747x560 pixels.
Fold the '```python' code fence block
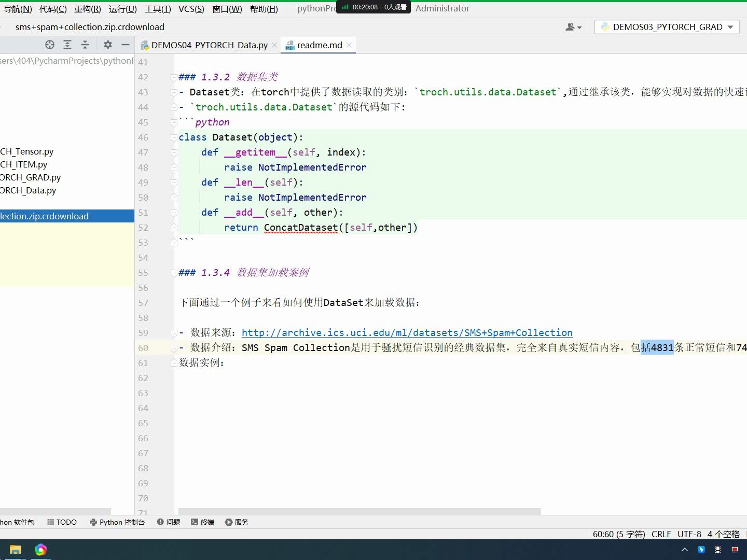click(x=174, y=122)
